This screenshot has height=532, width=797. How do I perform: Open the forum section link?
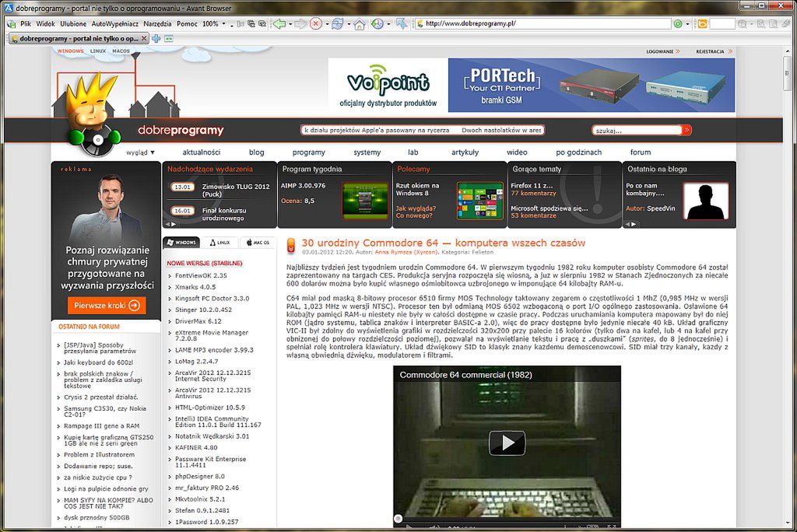[641, 152]
